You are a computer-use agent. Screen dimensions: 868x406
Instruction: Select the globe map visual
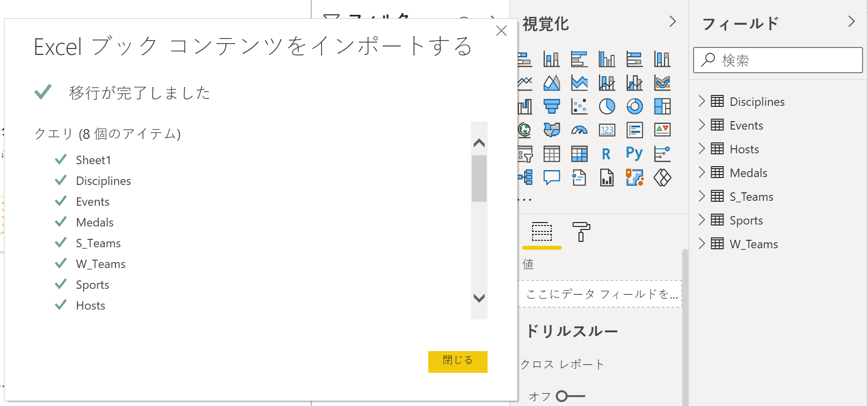pyautogui.click(x=525, y=130)
